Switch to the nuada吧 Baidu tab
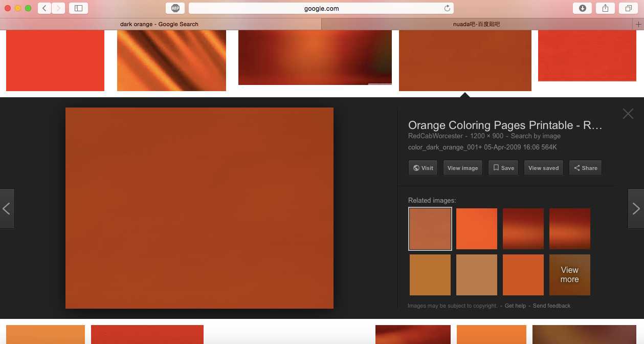 (x=477, y=24)
